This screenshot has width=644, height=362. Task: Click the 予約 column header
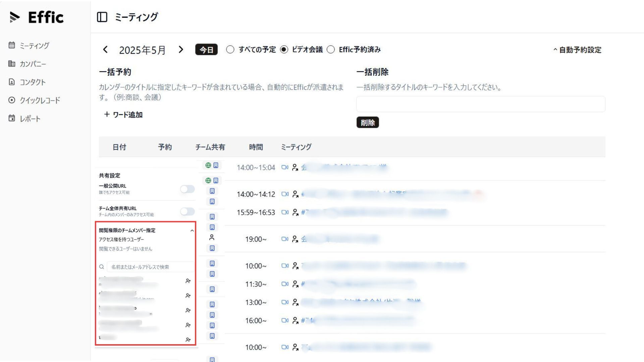(165, 147)
